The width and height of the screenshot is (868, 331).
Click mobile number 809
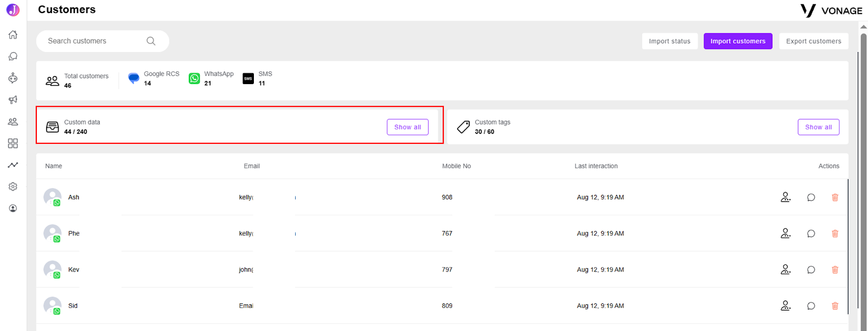[x=447, y=306]
